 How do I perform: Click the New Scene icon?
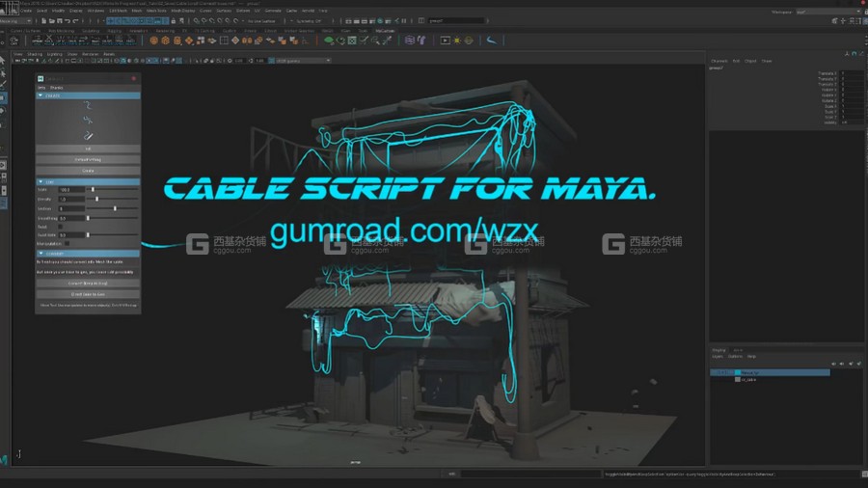tap(43, 21)
